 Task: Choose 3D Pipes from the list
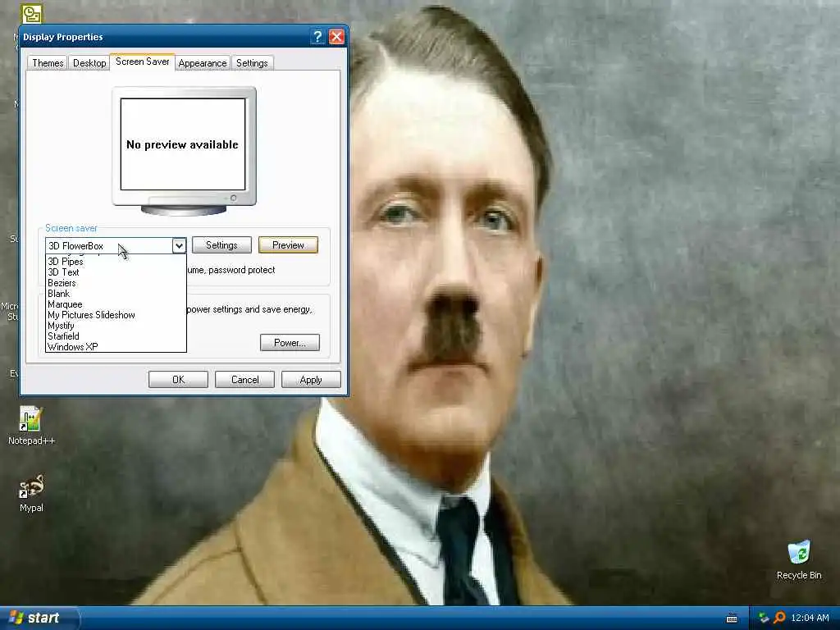[x=116, y=262]
